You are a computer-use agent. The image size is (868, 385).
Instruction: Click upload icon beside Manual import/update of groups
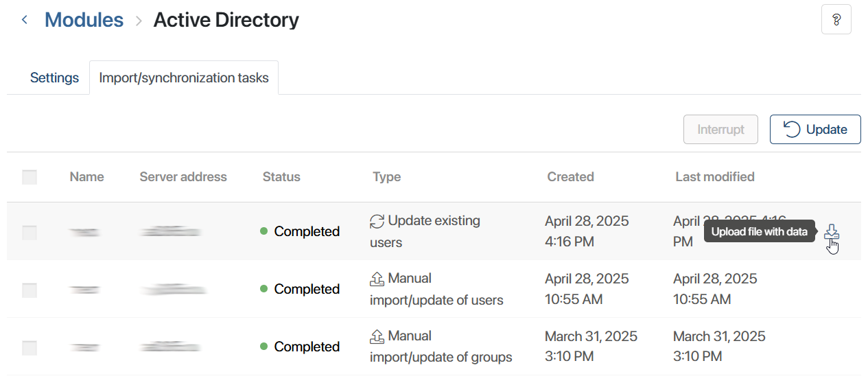pyautogui.click(x=377, y=336)
